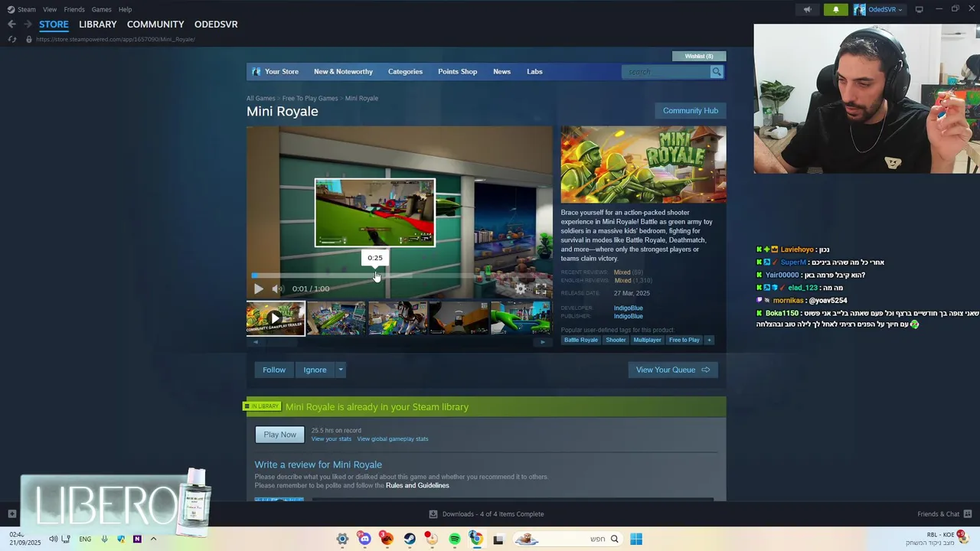Open the taskbar volume icon
This screenshot has width=980, height=551.
pyautogui.click(x=53, y=539)
